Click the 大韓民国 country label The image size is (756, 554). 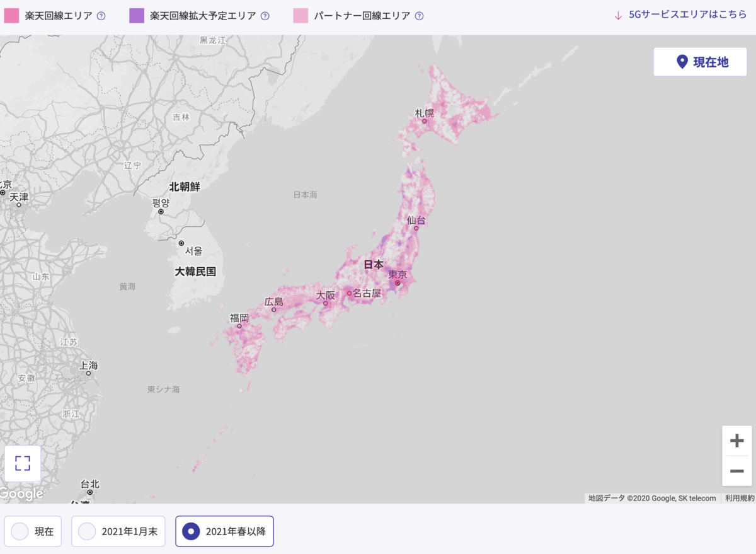[x=195, y=272]
